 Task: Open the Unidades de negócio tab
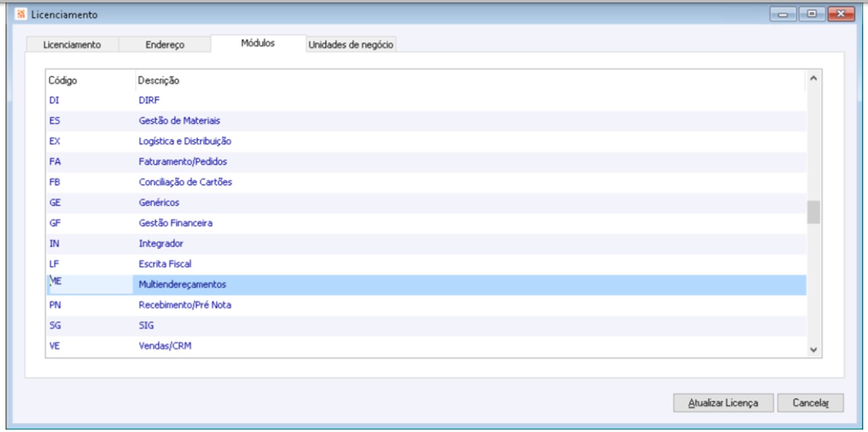352,45
